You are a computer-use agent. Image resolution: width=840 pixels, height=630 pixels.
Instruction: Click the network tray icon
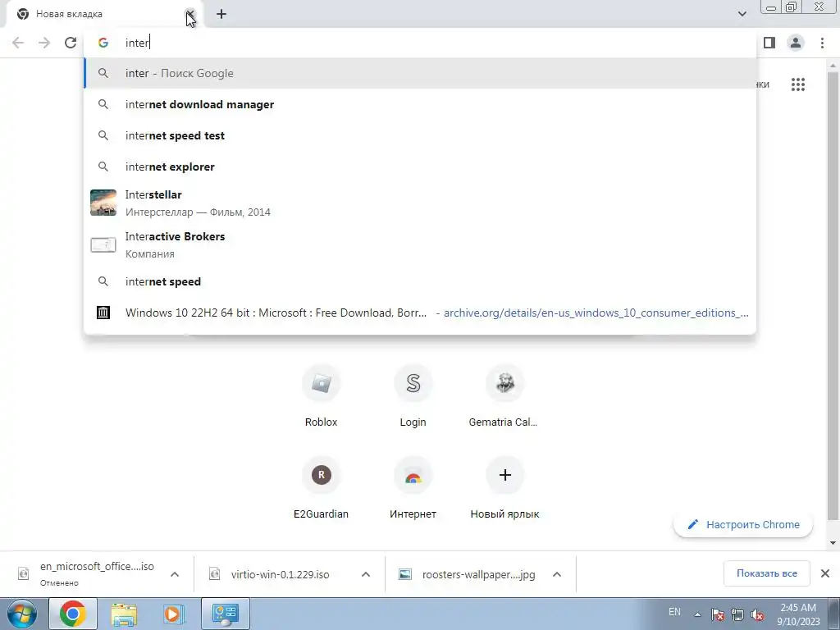tap(737, 614)
